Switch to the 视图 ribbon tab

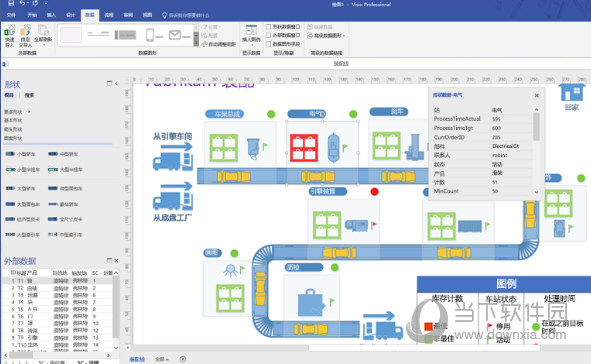coord(147,15)
